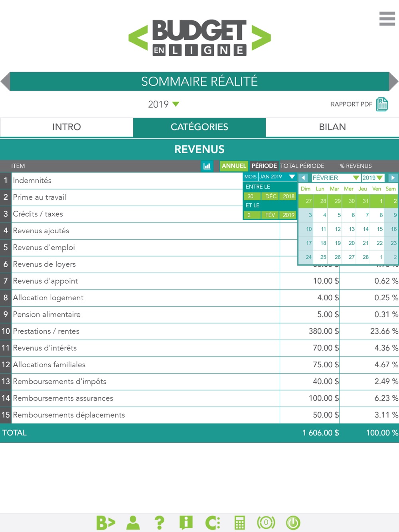Open the info speech bubble icon
This screenshot has height=532, width=399.
(x=186, y=522)
